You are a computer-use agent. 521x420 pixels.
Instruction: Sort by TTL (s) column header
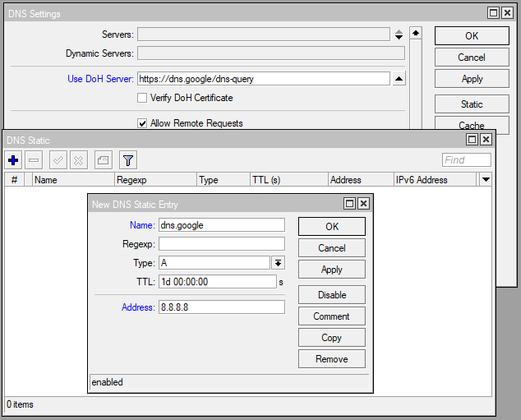click(289, 180)
